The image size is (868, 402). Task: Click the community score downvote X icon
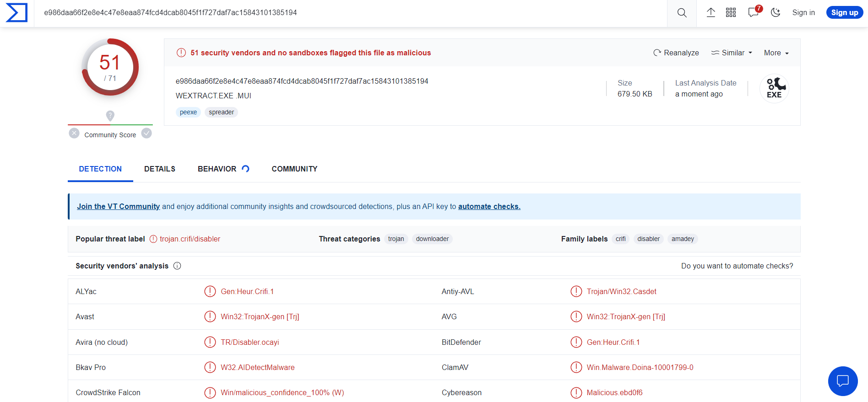(74, 133)
